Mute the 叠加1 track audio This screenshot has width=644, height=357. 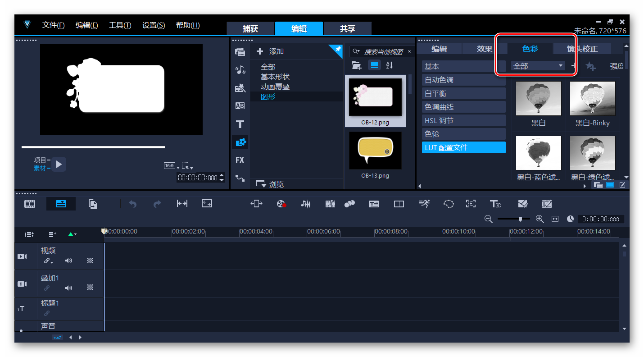coord(68,288)
